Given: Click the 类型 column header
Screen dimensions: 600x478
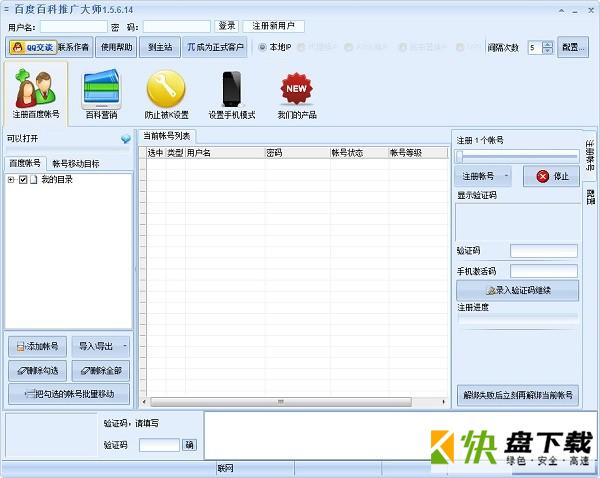Looking at the screenshot, I should pyautogui.click(x=175, y=153).
